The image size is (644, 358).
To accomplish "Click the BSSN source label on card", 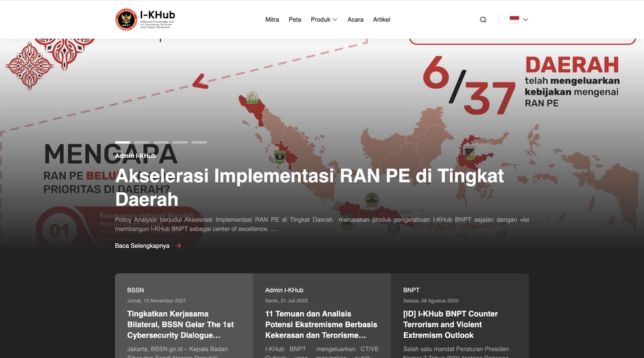I will pos(136,290).
